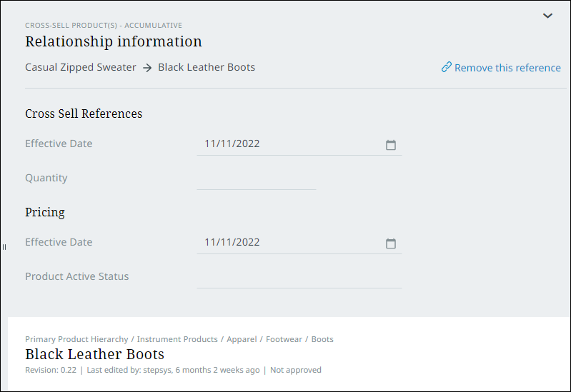The image size is (571, 392).
Task: Go to Primary Product Hierarchy breadcrumb
Action: (76, 339)
